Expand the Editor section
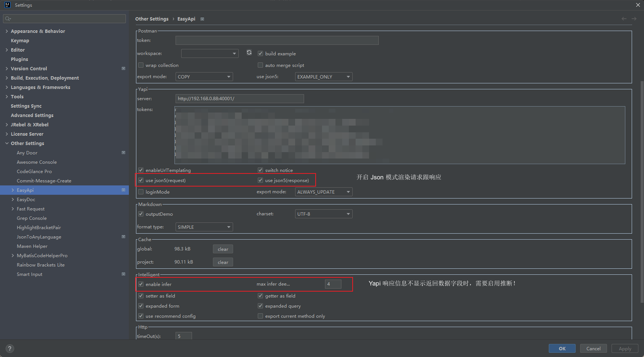The height and width of the screenshot is (357, 644). pyautogui.click(x=7, y=50)
